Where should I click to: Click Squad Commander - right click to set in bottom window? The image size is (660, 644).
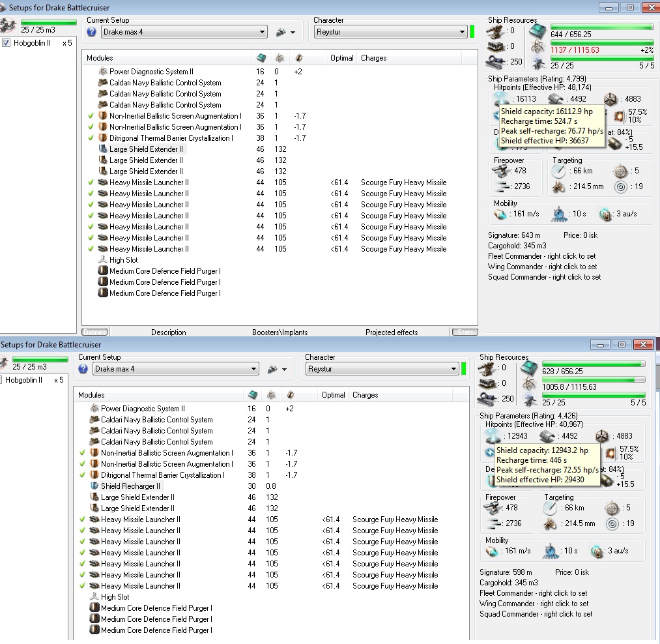(x=536, y=614)
